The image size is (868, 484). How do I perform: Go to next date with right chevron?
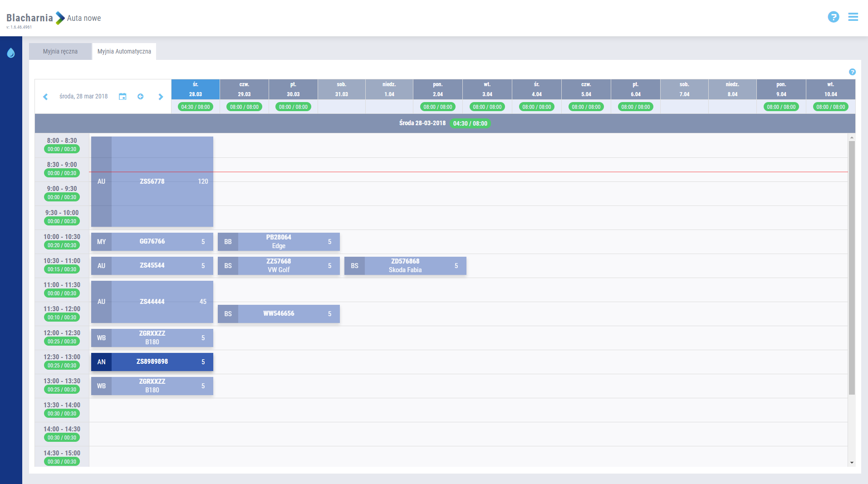(161, 97)
